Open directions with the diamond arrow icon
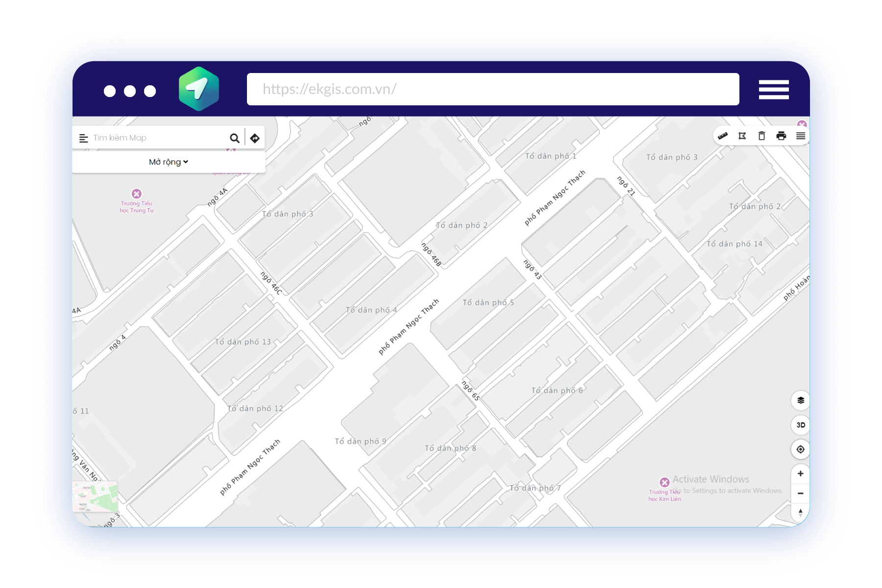Image resolution: width=882 pixels, height=588 pixels. coord(255,138)
